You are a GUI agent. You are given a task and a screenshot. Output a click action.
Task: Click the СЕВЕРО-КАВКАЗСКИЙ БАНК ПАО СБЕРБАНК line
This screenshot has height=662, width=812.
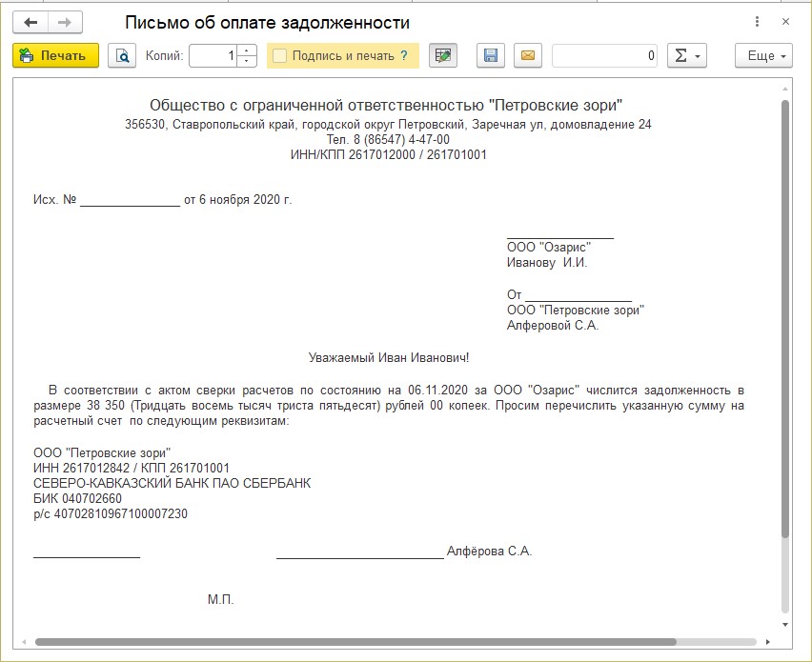pos(172,484)
